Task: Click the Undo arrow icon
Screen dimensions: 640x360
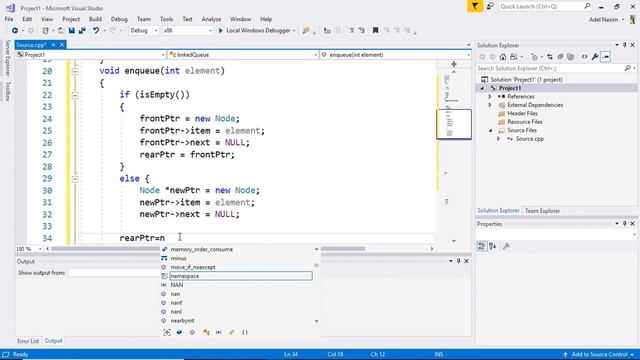Action: (x=96, y=31)
